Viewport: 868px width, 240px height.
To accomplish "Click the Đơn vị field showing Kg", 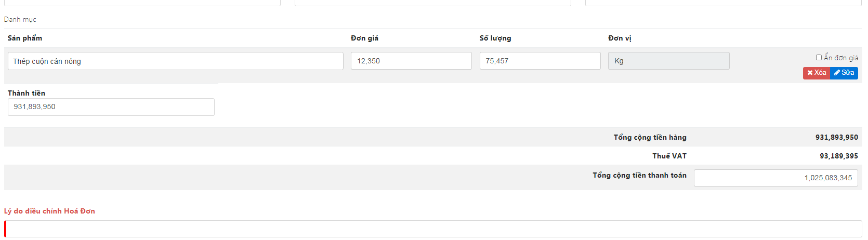I will click(x=668, y=61).
